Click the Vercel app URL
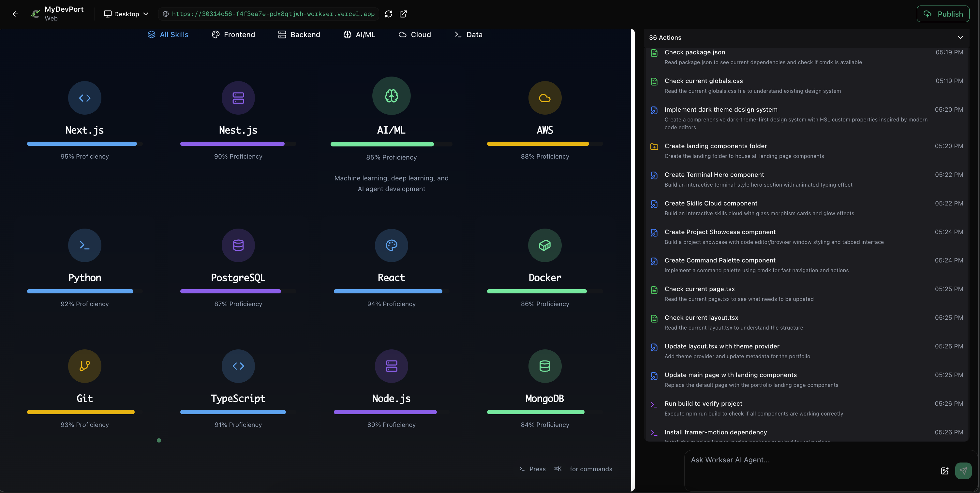This screenshot has height=493, width=980. (273, 14)
